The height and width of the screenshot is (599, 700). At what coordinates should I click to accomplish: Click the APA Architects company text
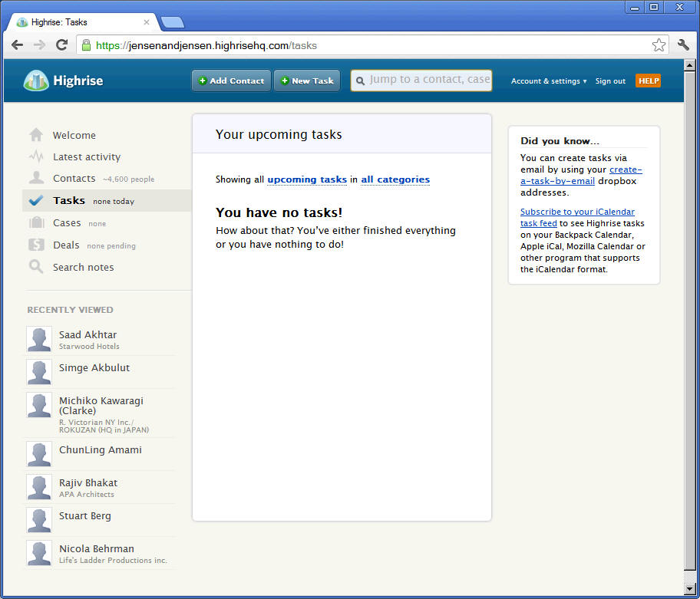pos(86,494)
